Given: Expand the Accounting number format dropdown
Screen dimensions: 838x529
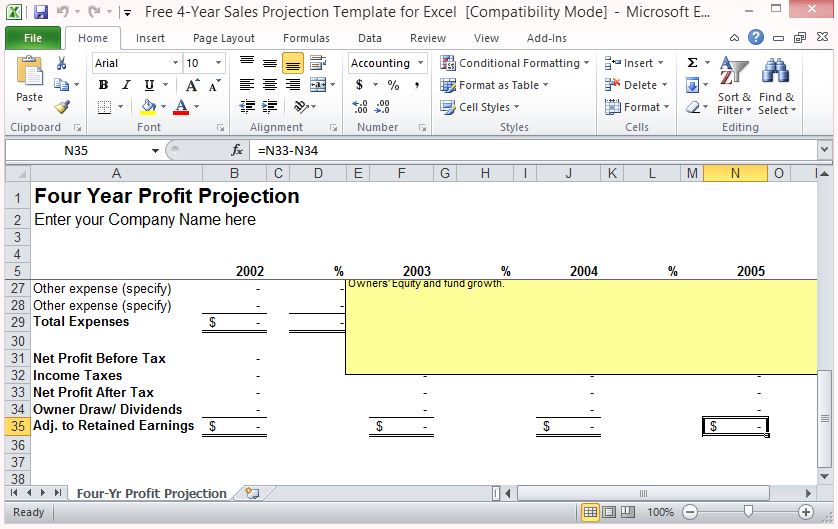Looking at the screenshot, I should [x=421, y=63].
